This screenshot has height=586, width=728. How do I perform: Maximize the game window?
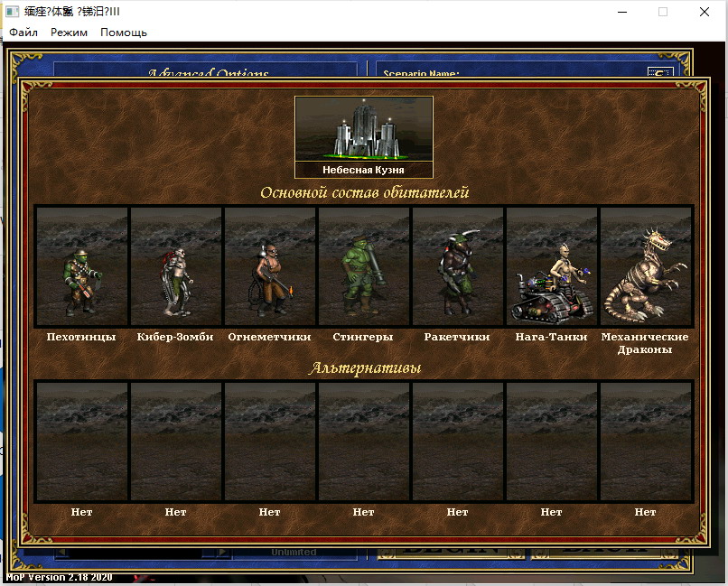click(x=663, y=12)
